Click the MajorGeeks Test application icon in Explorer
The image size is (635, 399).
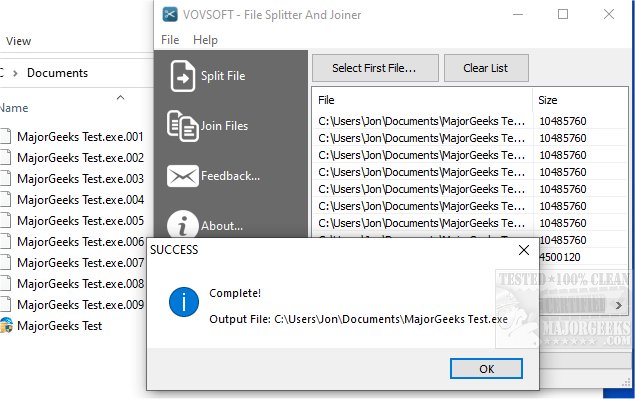6,326
